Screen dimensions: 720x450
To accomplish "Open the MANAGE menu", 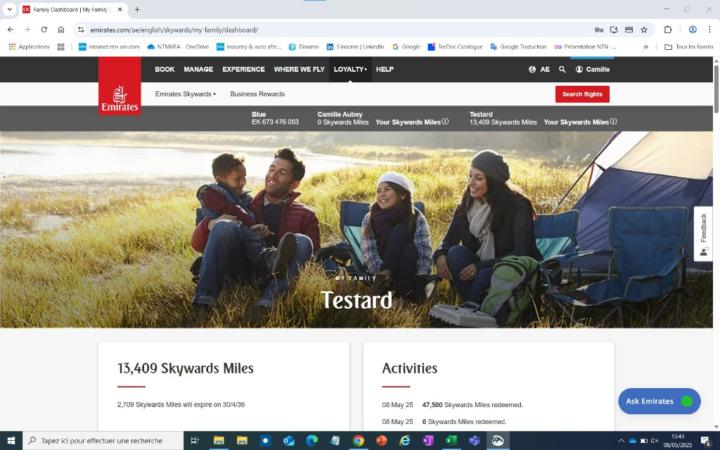I will click(x=198, y=69).
